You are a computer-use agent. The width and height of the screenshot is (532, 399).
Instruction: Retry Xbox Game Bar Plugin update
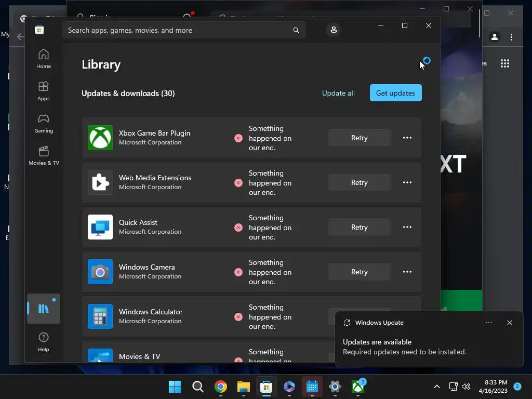pos(360,138)
